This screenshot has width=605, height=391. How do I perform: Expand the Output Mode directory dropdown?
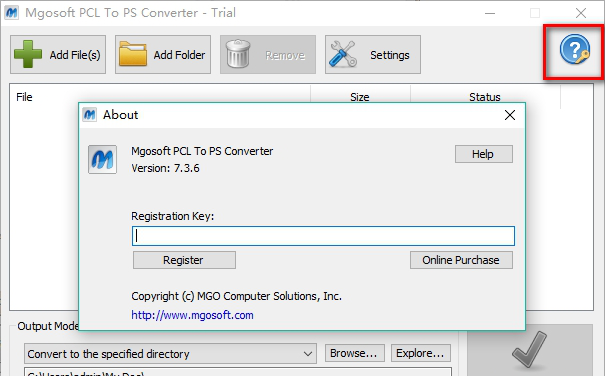pyautogui.click(x=170, y=354)
